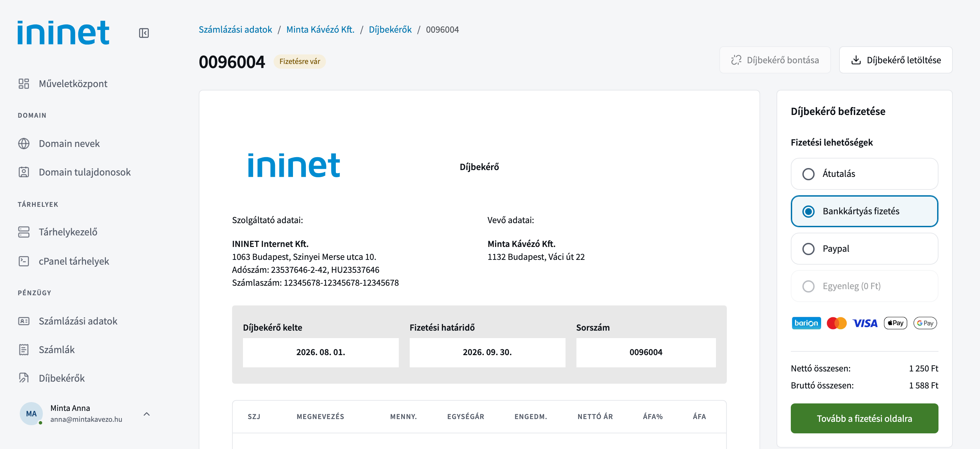
Task: Click the ininet logo on the invoice
Action: (x=294, y=165)
